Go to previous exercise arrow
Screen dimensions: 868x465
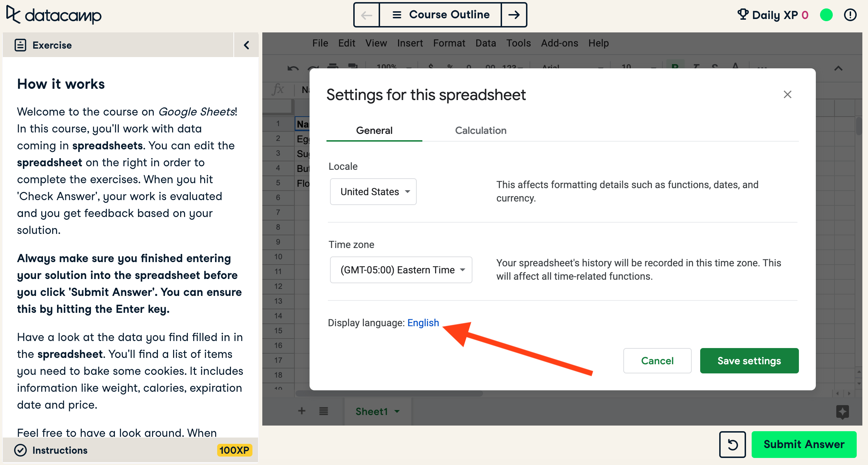pyautogui.click(x=367, y=15)
